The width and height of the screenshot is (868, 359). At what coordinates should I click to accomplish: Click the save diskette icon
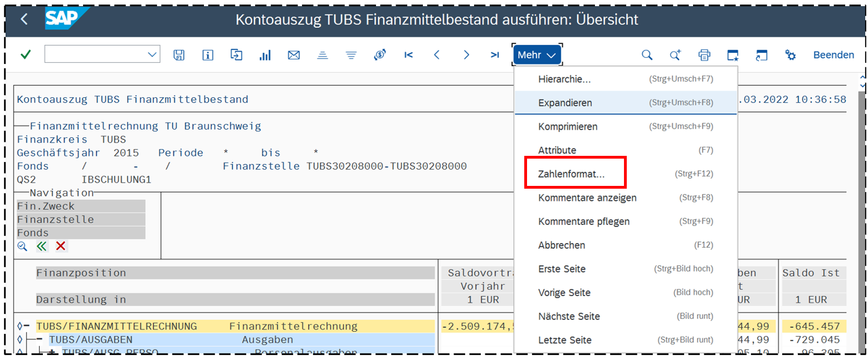click(x=179, y=55)
